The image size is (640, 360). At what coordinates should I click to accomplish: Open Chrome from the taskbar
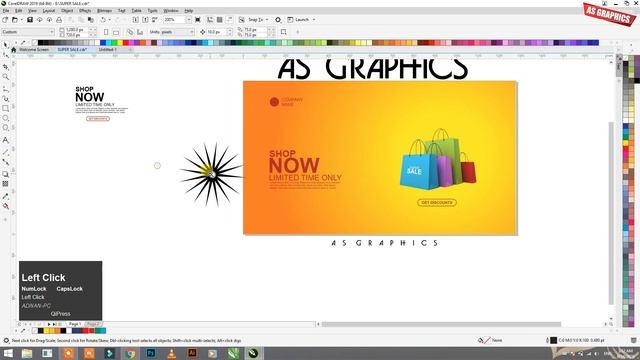point(130,353)
